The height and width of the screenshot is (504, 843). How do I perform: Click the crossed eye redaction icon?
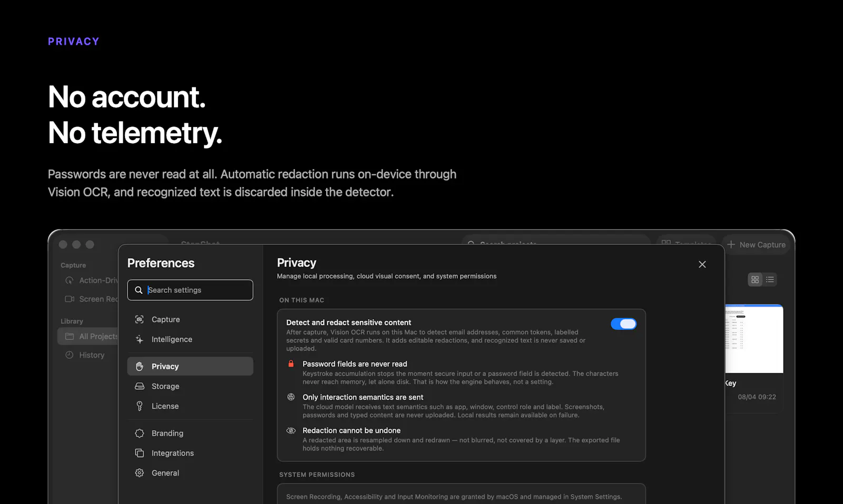click(x=291, y=431)
